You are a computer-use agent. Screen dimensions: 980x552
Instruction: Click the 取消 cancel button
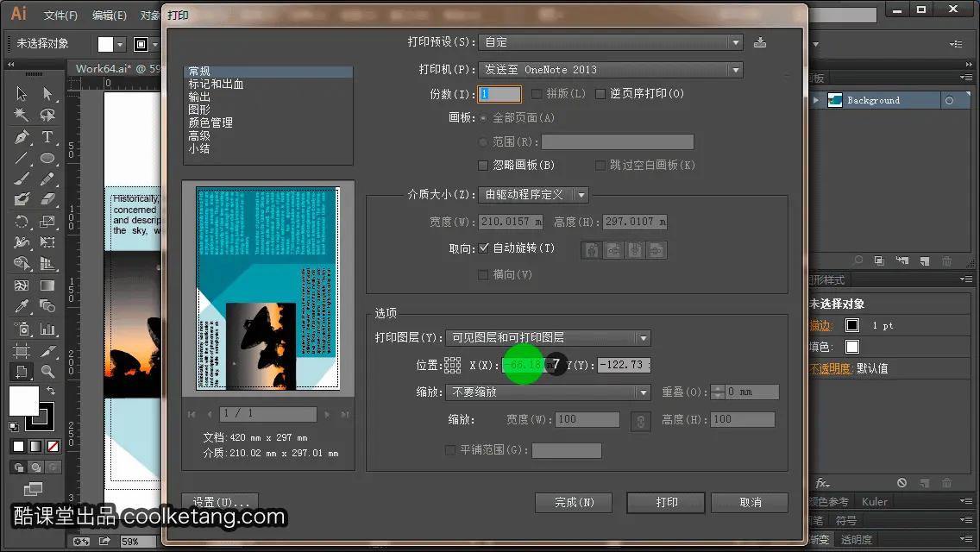point(750,502)
